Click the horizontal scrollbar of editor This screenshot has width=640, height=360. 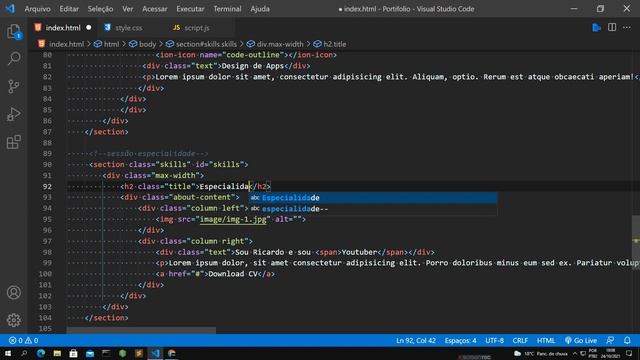(141, 330)
